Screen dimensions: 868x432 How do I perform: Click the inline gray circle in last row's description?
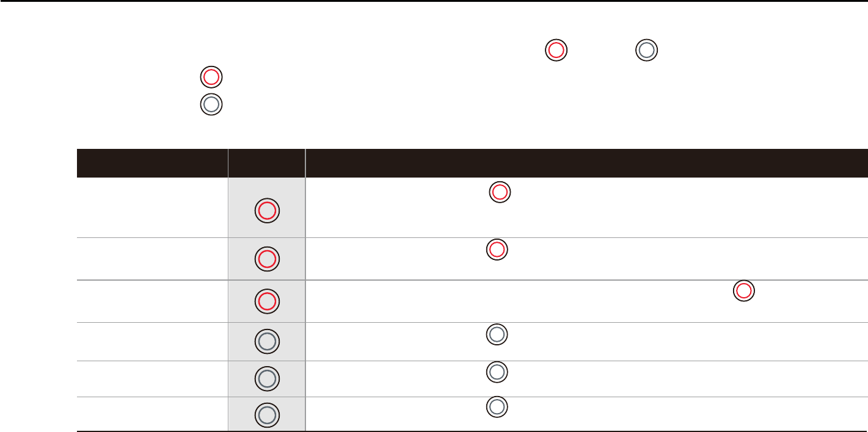point(497,407)
